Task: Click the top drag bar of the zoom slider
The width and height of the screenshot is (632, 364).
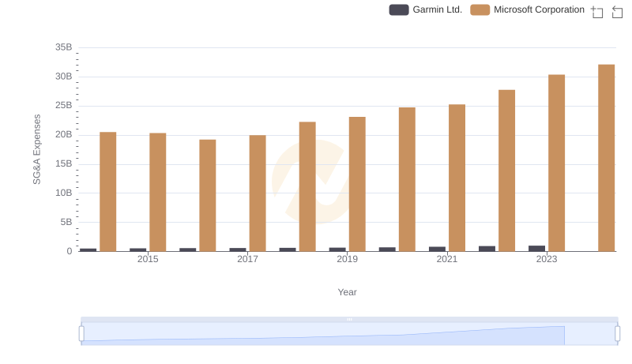Action: 349,319
